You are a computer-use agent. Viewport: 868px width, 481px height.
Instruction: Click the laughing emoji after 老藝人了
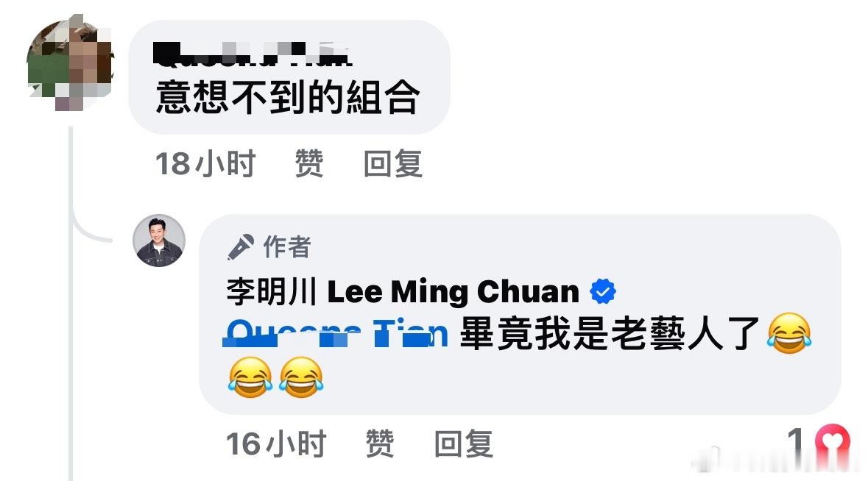[789, 333]
